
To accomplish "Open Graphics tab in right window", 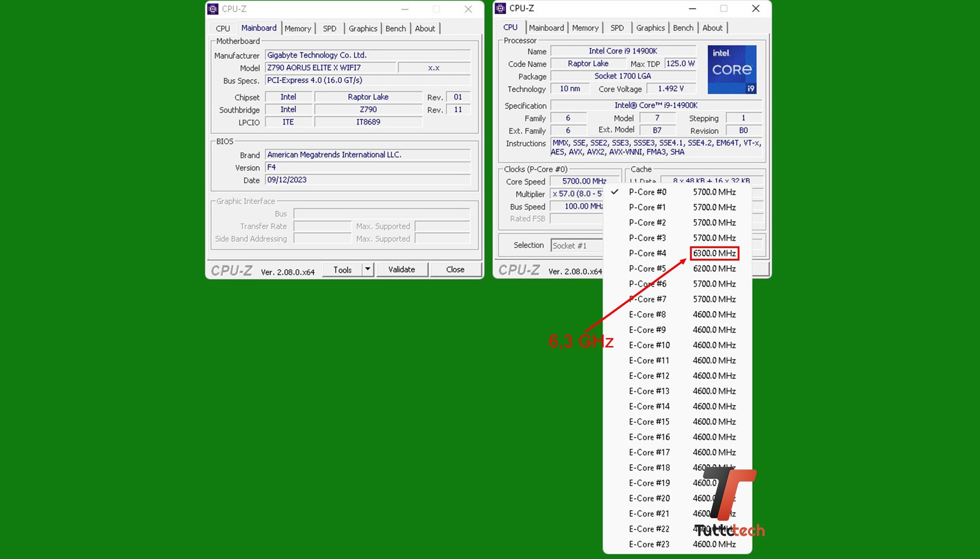I will 650,28.
